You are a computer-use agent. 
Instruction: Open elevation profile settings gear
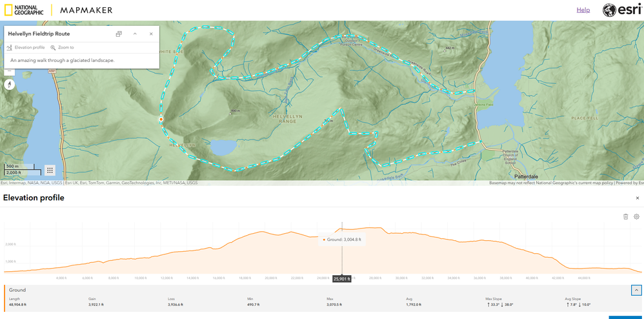(x=636, y=217)
